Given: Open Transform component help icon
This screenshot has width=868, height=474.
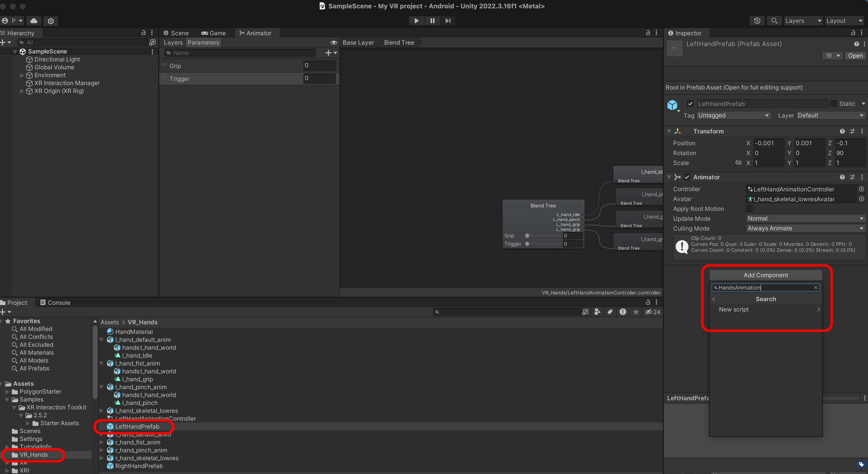Looking at the screenshot, I should [842, 131].
